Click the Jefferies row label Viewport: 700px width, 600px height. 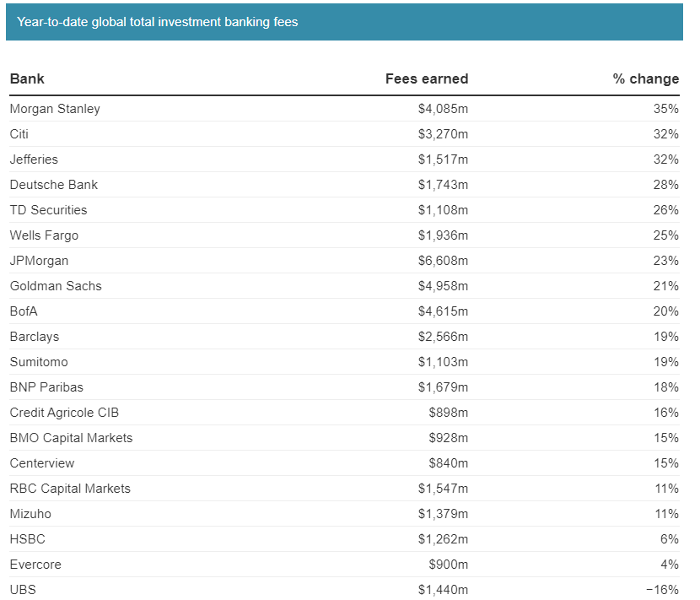(x=34, y=159)
